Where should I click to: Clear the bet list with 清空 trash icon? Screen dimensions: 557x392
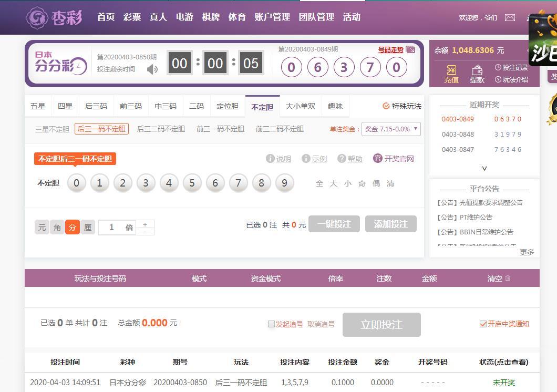pos(507,278)
